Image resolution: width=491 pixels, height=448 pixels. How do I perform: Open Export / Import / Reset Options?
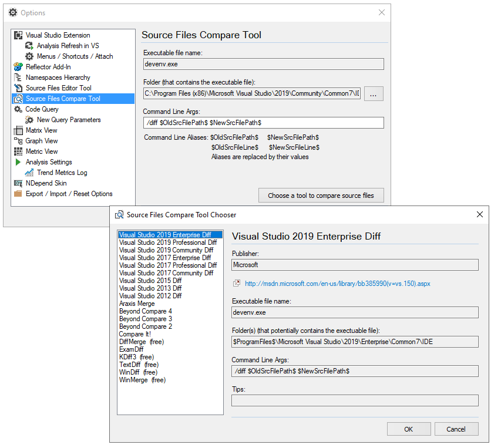69,194
